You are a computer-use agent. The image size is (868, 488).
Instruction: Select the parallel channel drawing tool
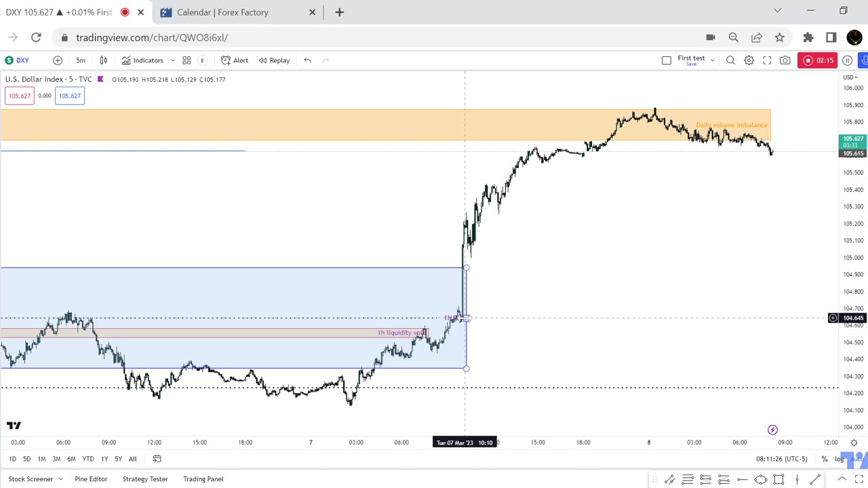click(669, 480)
